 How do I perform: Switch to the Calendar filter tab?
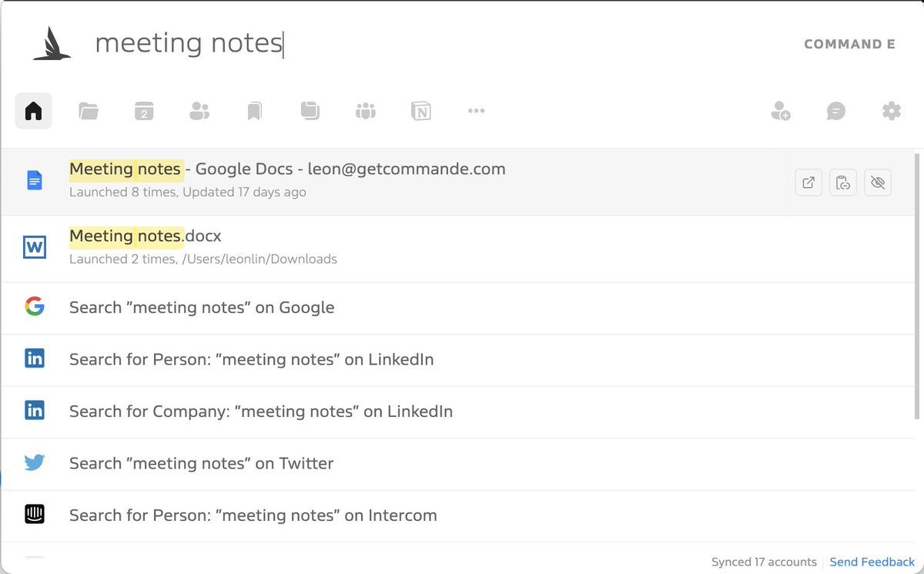coord(144,111)
